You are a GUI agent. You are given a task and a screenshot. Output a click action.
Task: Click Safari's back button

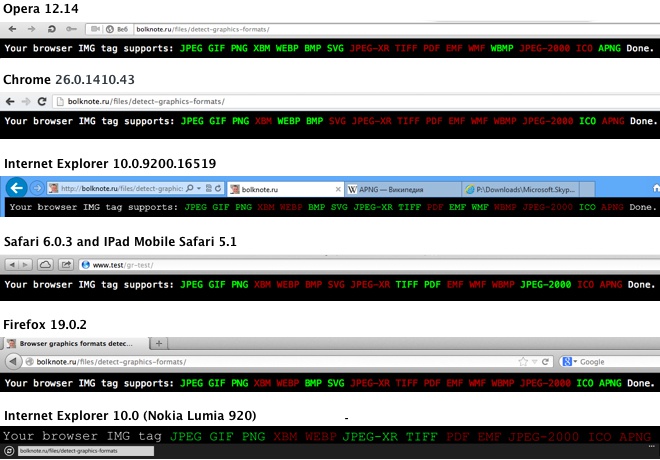pyautogui.click(x=12, y=265)
